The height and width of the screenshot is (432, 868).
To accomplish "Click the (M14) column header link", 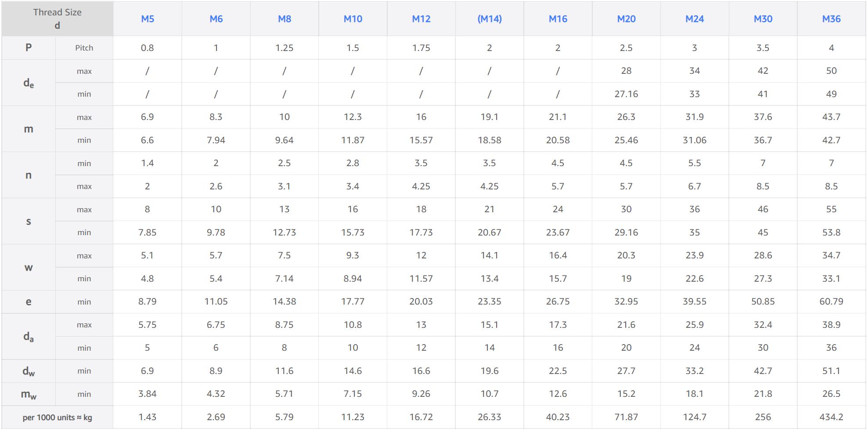I will coord(490,19).
